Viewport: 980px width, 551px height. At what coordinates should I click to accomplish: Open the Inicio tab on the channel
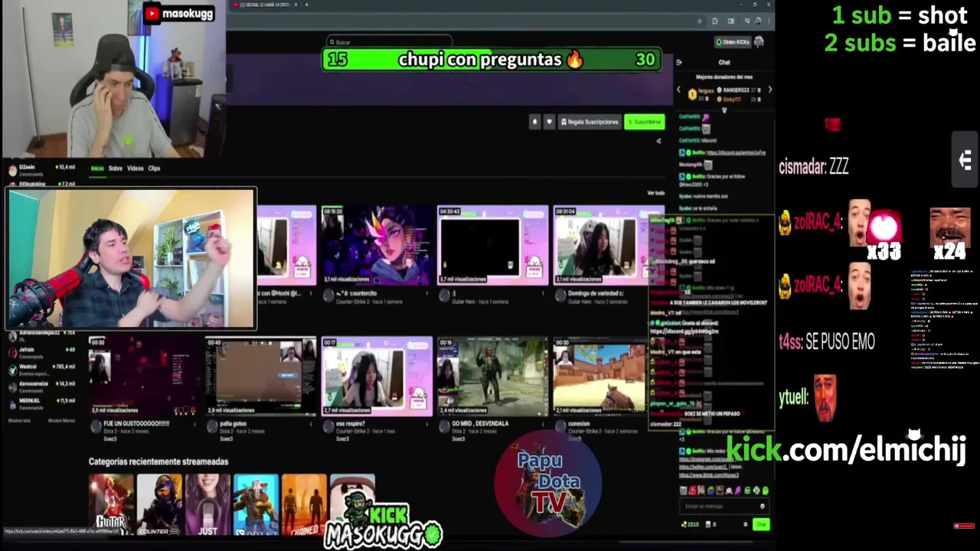point(97,168)
